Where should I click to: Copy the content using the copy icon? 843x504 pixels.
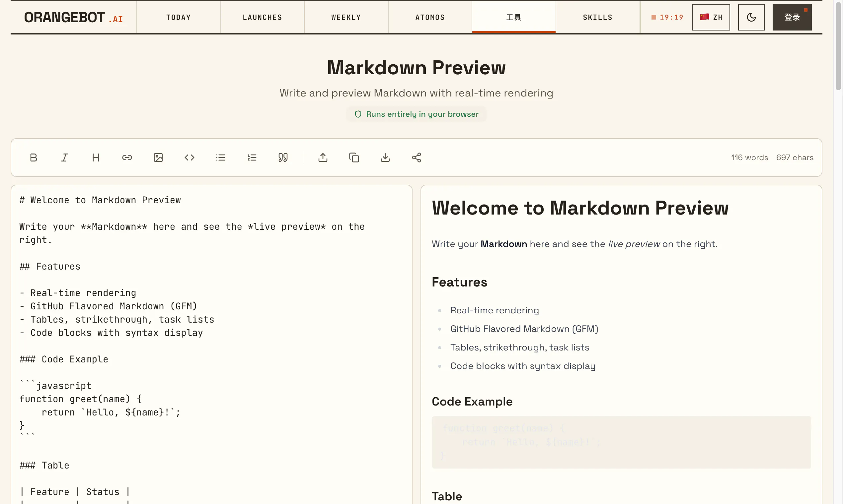(x=354, y=157)
